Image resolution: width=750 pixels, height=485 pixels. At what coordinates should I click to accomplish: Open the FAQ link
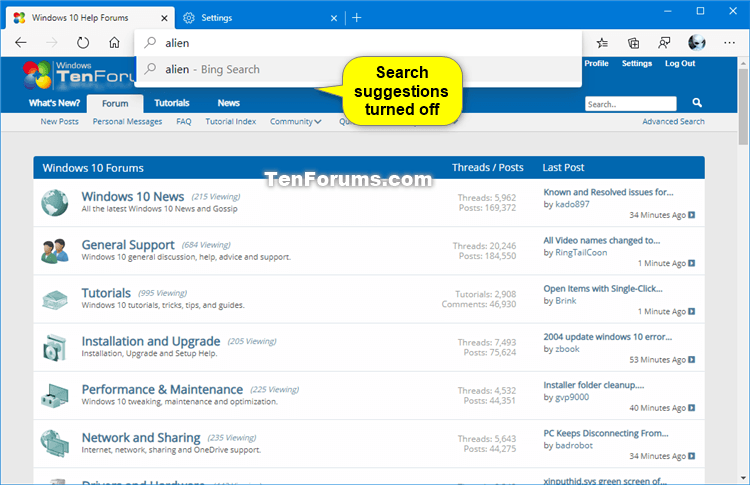pyautogui.click(x=184, y=121)
